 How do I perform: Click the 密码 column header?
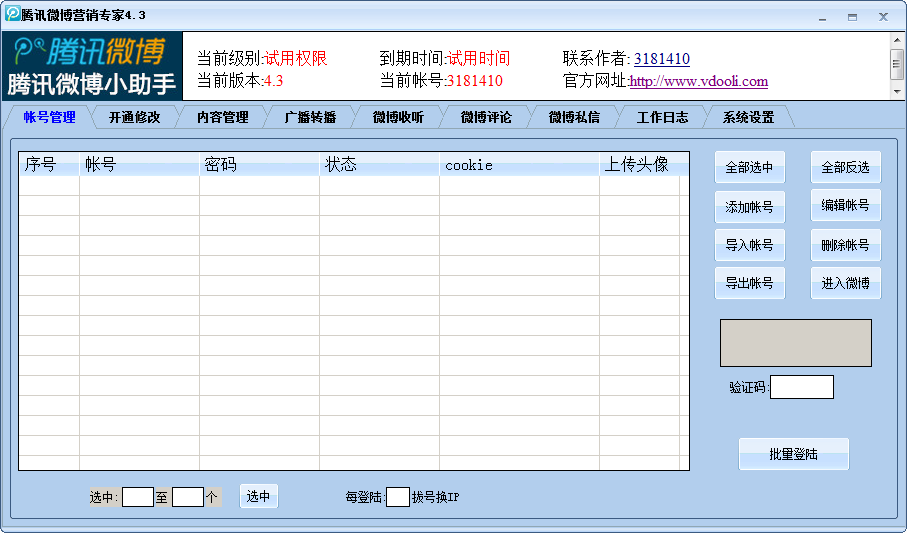pos(259,164)
